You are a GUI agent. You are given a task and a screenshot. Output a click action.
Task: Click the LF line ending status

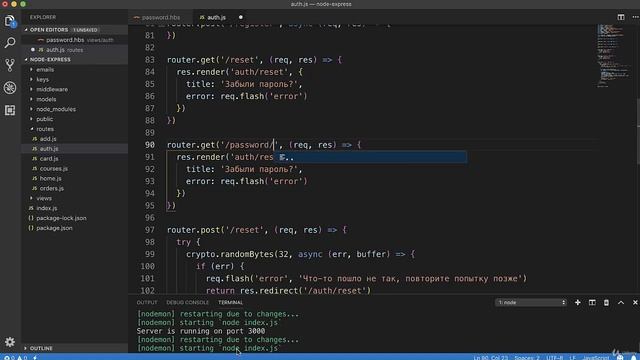(x=572, y=358)
